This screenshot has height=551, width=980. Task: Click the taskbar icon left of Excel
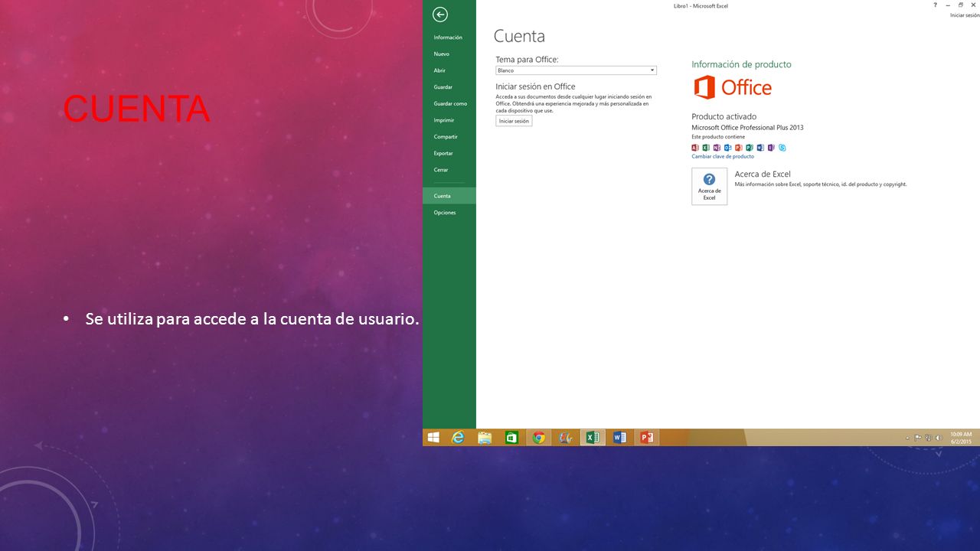[x=566, y=438]
